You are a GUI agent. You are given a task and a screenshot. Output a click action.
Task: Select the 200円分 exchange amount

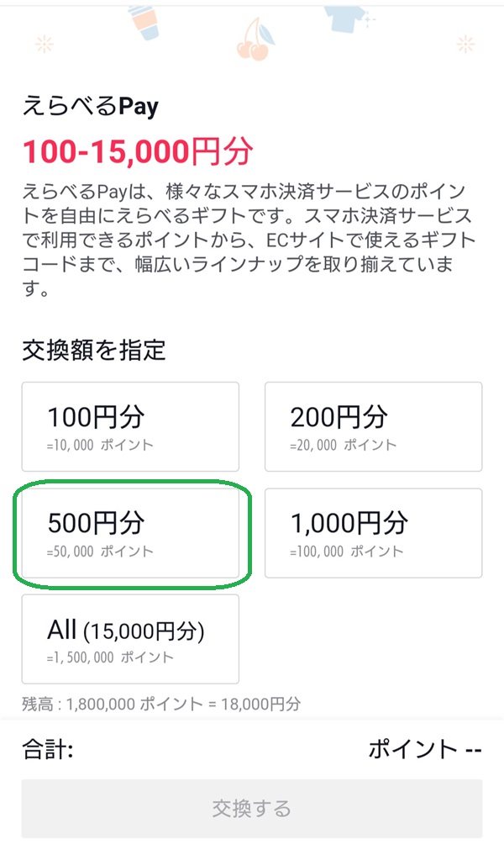point(373,426)
